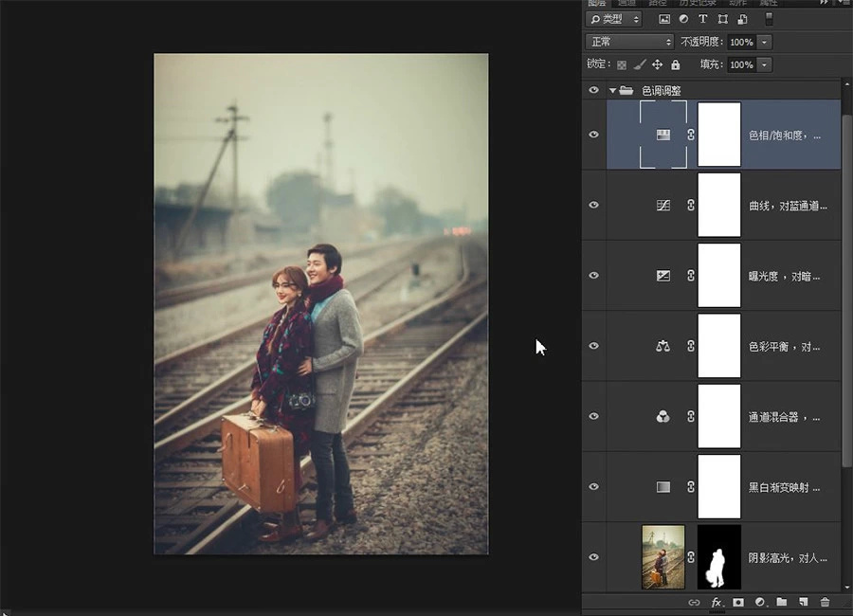The image size is (853, 616).
Task: Select the white mask of 色相/饱和度 layer
Action: click(x=719, y=135)
